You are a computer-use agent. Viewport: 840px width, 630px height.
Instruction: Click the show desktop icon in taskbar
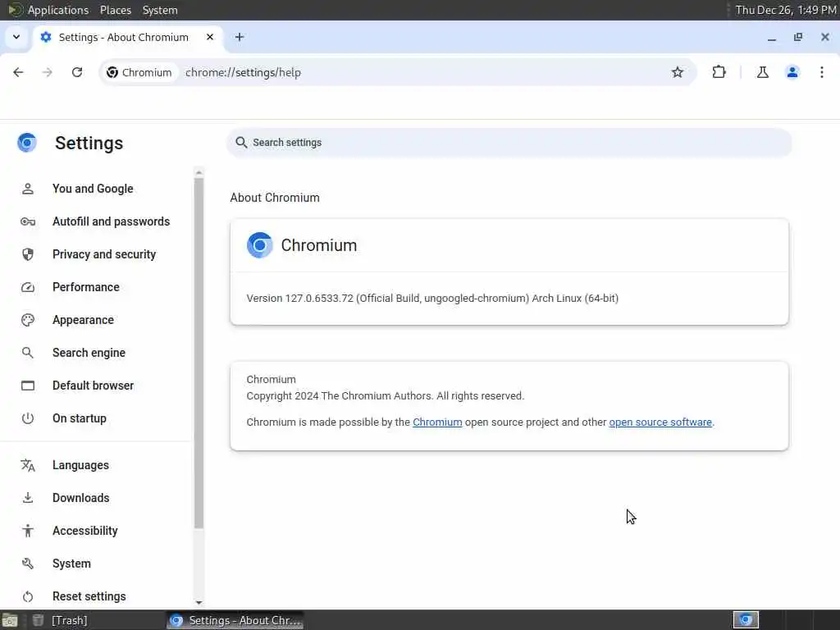click(x=10, y=620)
